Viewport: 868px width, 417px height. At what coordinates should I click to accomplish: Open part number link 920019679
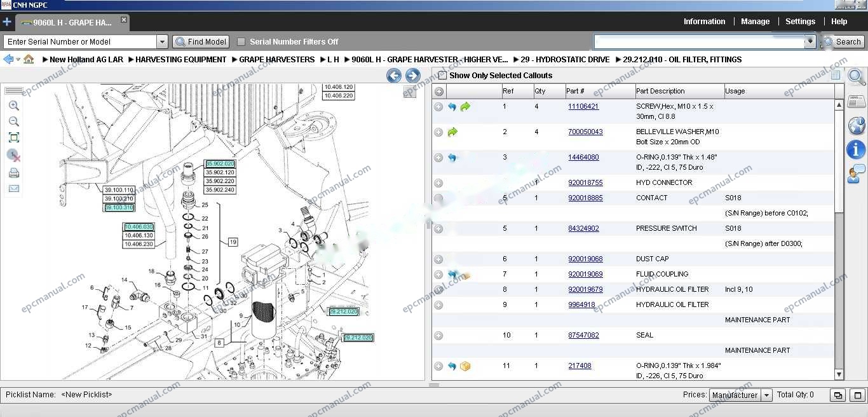point(585,289)
